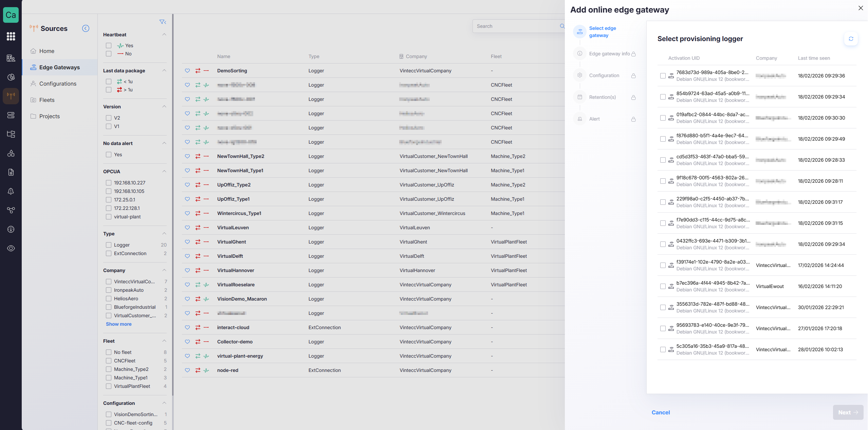Open the VisionDemo_Macaron gateway row

373,299
